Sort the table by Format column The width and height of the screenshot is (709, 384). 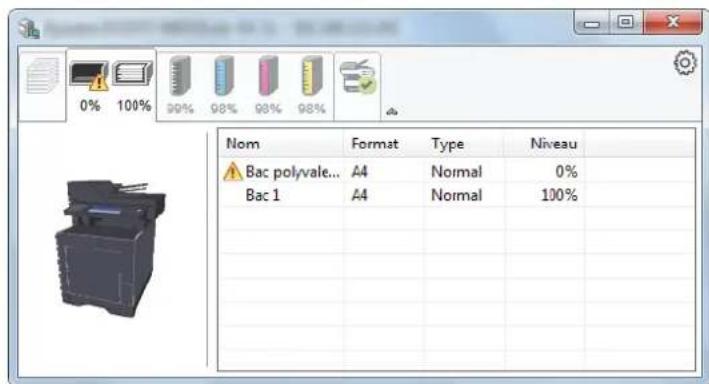(383, 144)
